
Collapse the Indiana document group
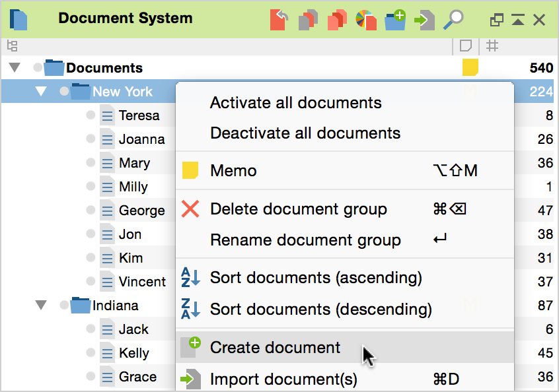[41, 306]
